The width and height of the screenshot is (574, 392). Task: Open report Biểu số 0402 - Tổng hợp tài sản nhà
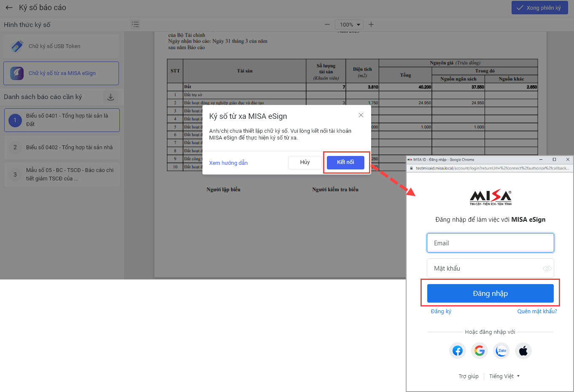tap(62, 148)
